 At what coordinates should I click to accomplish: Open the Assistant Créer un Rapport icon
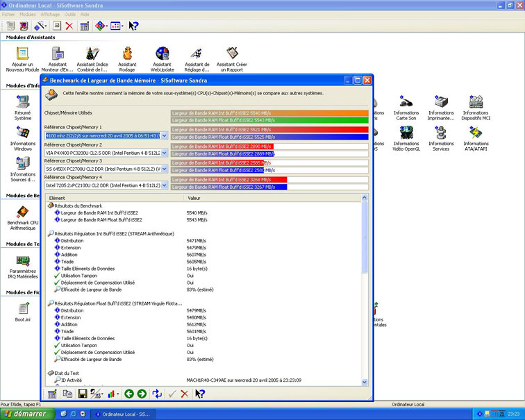232,59
